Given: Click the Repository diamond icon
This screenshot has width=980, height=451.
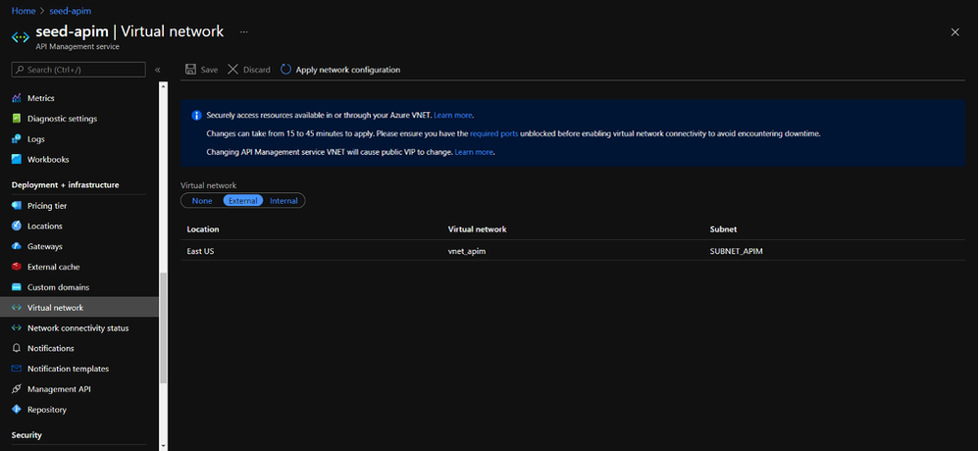Looking at the screenshot, I should tap(17, 410).
